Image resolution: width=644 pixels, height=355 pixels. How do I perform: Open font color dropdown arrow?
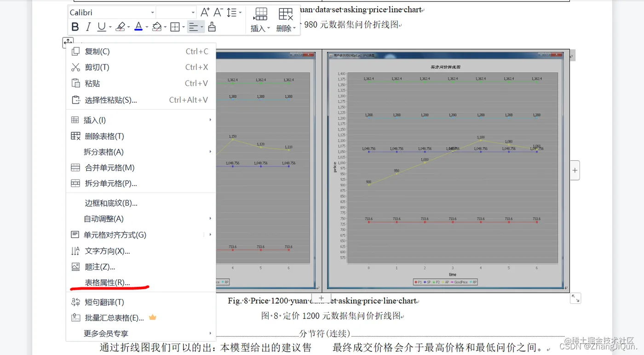(146, 27)
